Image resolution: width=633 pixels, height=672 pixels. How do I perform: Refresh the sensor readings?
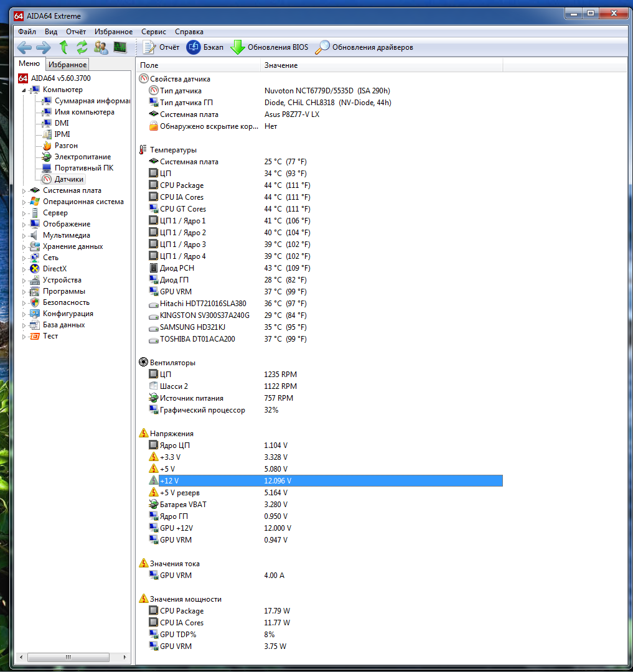tap(82, 47)
